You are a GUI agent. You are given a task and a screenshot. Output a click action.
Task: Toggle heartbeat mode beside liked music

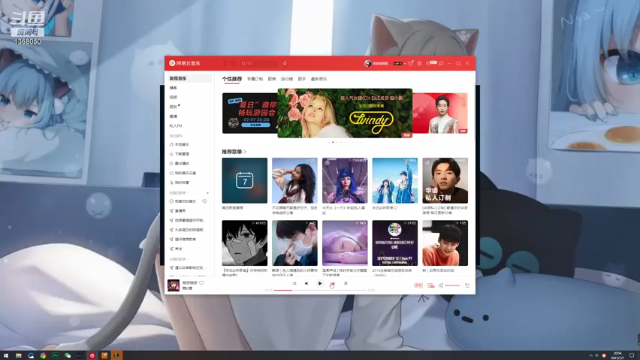coord(204,201)
